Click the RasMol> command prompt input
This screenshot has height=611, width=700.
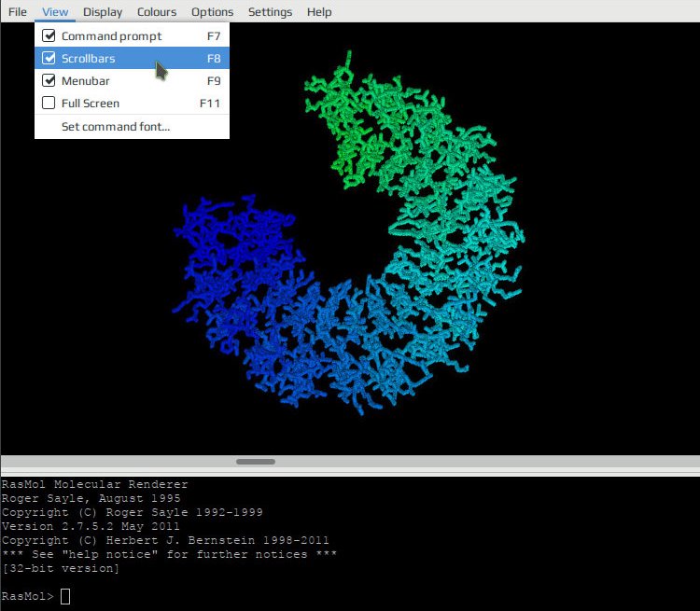[x=65, y=596]
